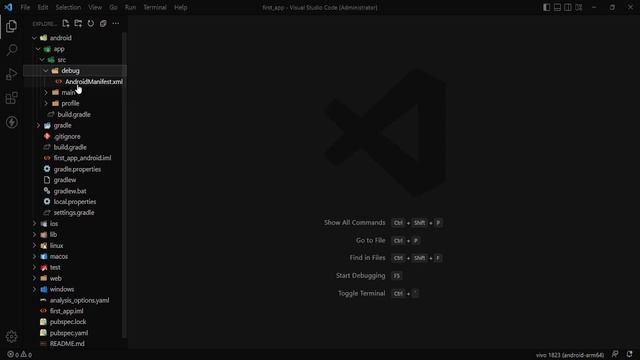Toggle primary side bar layout icon

click(x=547, y=7)
